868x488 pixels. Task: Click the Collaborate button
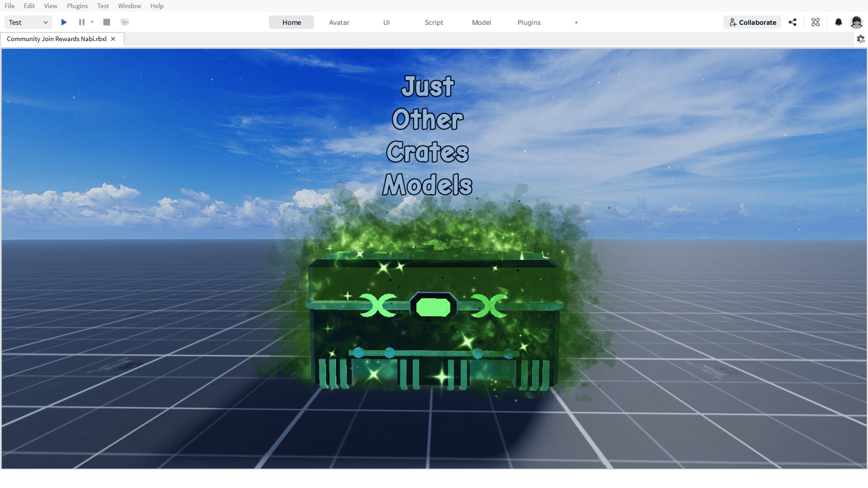[x=752, y=22]
